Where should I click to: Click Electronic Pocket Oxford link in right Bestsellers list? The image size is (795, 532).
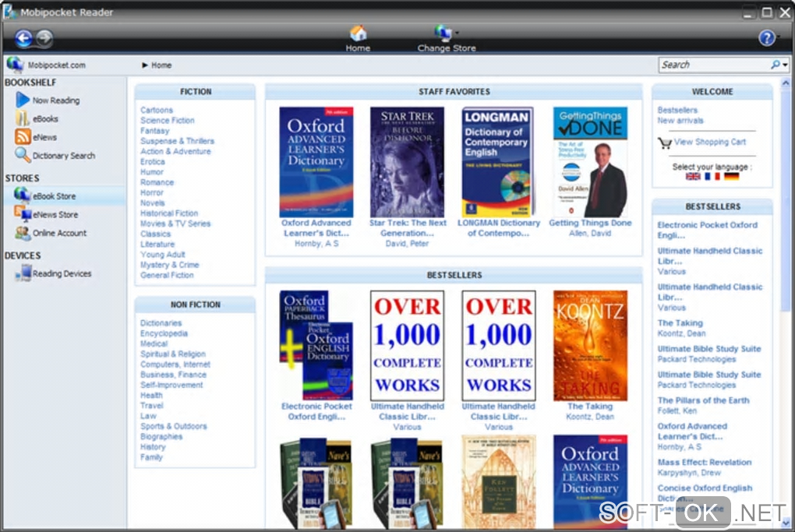[707, 230]
